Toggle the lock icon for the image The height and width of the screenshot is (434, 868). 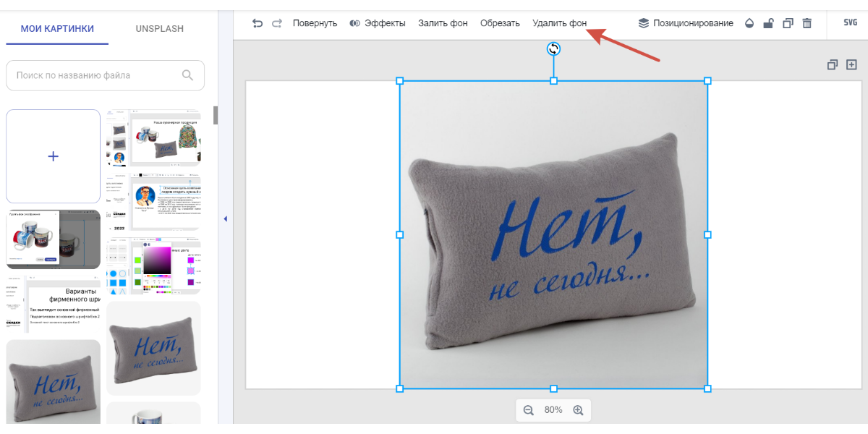point(768,23)
